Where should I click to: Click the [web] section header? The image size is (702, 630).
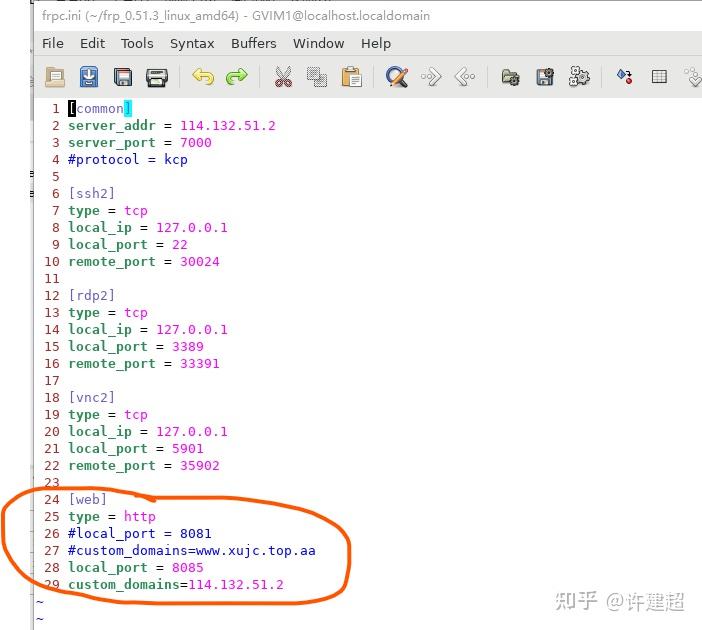click(x=88, y=499)
